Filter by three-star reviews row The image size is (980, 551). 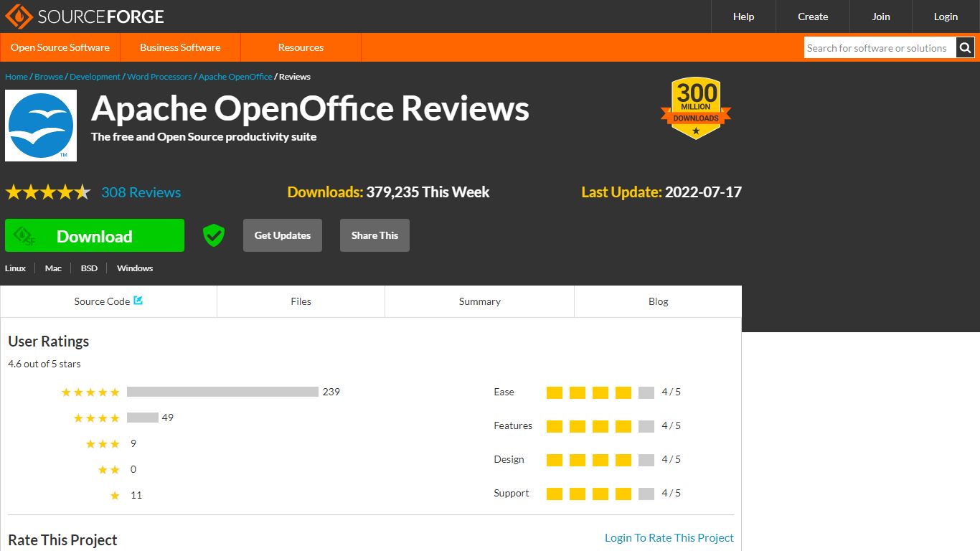coord(110,443)
